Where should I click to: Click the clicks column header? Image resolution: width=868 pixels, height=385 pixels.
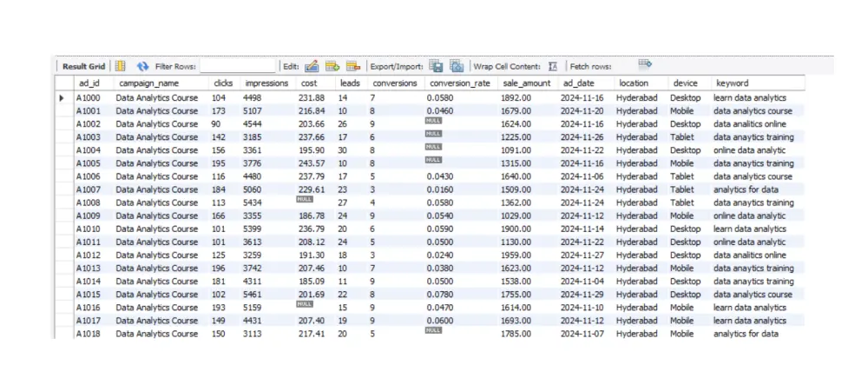tap(223, 83)
